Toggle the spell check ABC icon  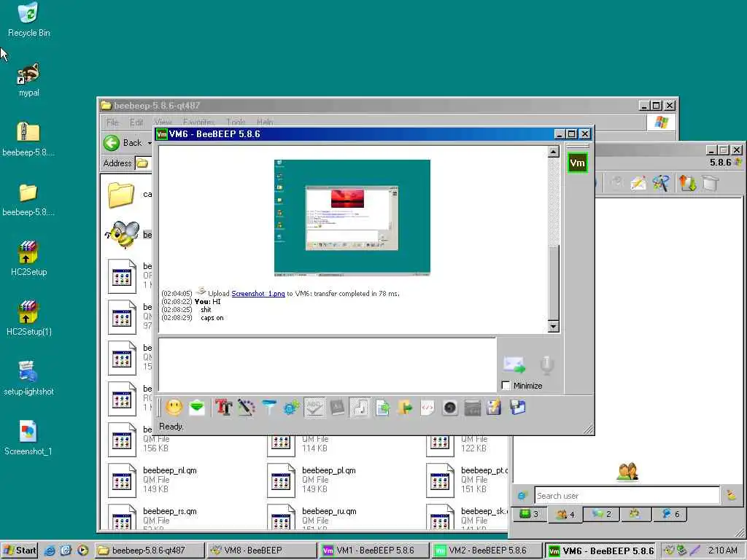coord(314,408)
